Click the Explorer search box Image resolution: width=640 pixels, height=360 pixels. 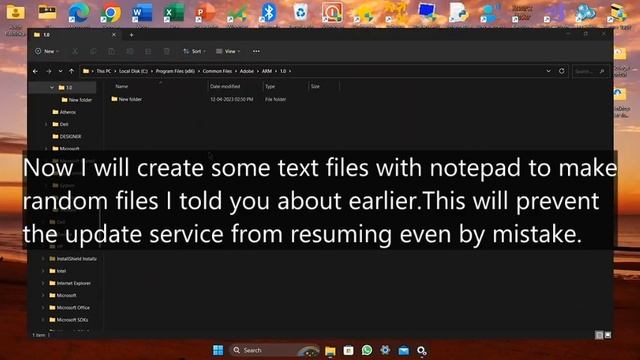[590, 71]
